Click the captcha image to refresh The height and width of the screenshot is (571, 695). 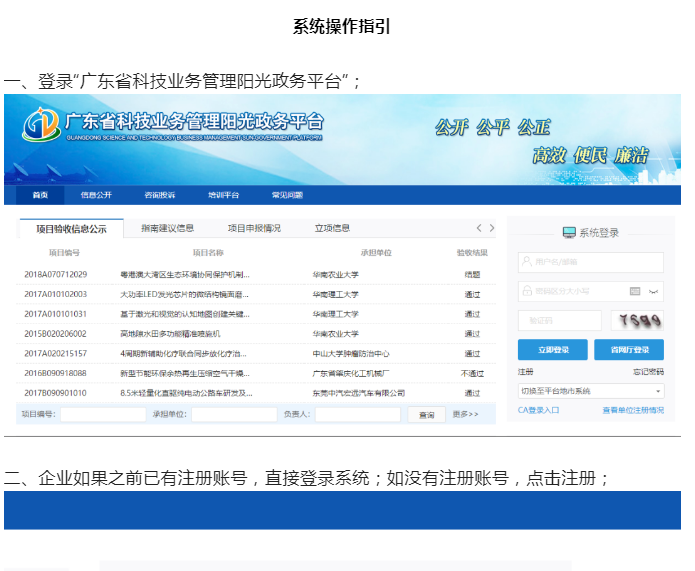pos(637,320)
